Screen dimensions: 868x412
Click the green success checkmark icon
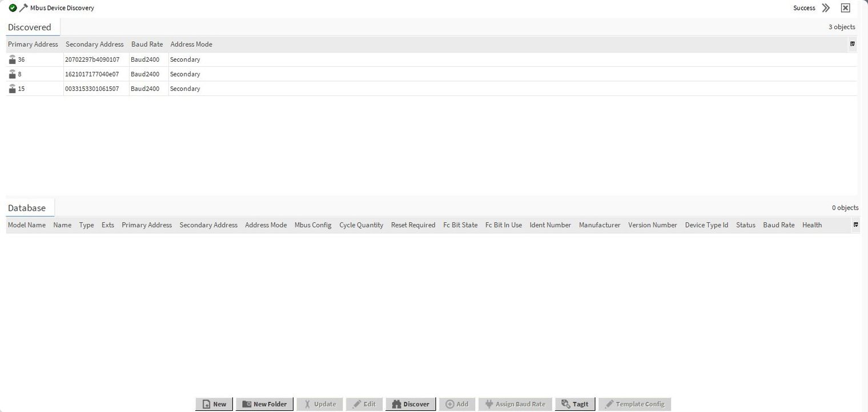(13, 8)
